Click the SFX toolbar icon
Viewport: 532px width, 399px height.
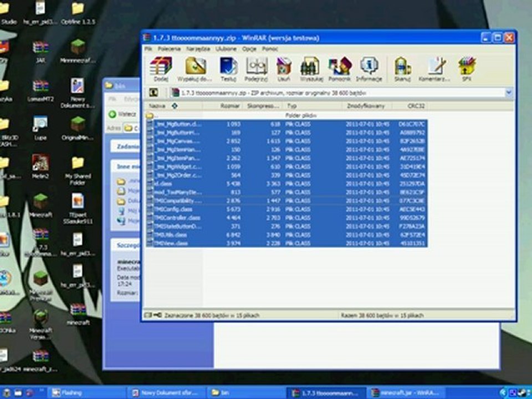pyautogui.click(x=467, y=69)
